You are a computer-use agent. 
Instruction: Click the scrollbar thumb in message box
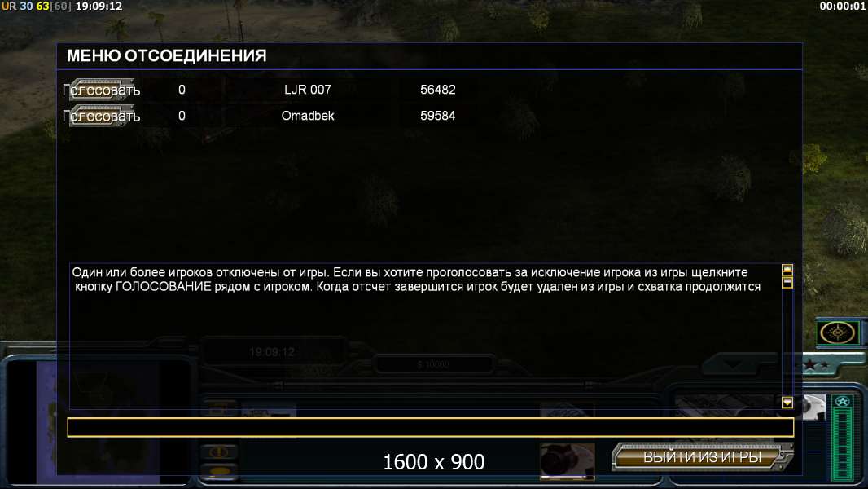[787, 283]
